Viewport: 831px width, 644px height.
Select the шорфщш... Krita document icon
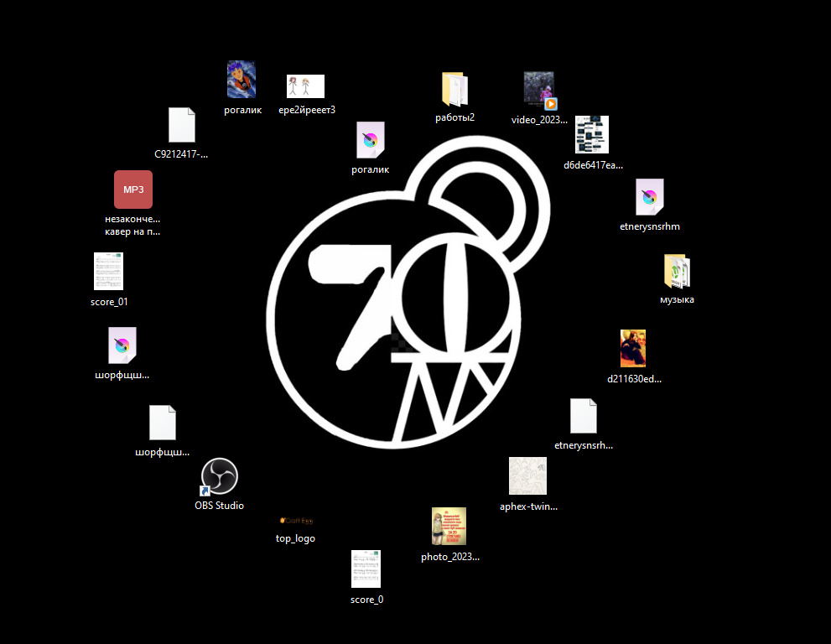(122, 345)
